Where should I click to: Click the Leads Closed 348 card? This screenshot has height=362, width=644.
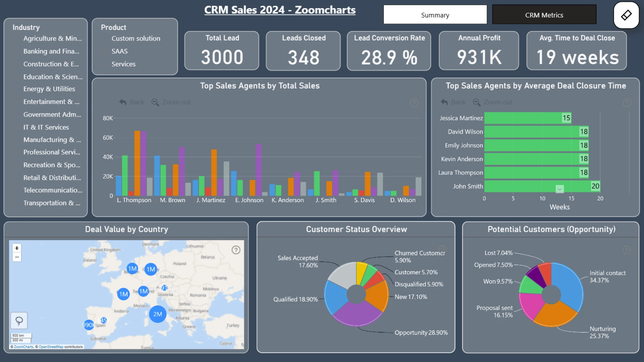point(303,51)
